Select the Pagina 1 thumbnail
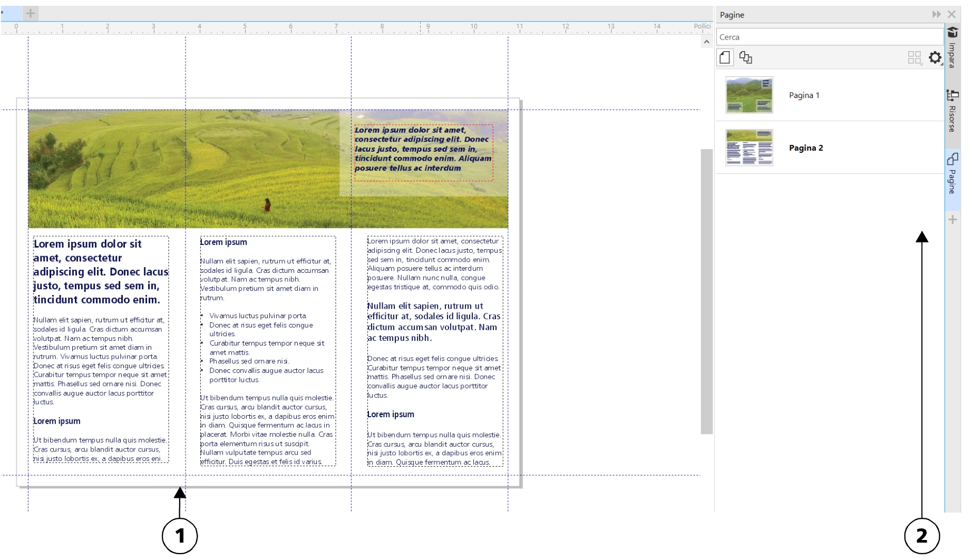The image size is (972, 560). coord(749,95)
